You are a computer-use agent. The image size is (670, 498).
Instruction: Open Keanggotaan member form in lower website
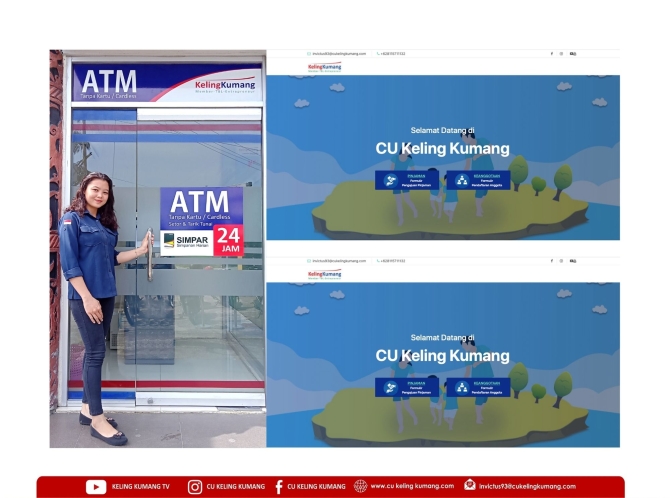(x=477, y=387)
